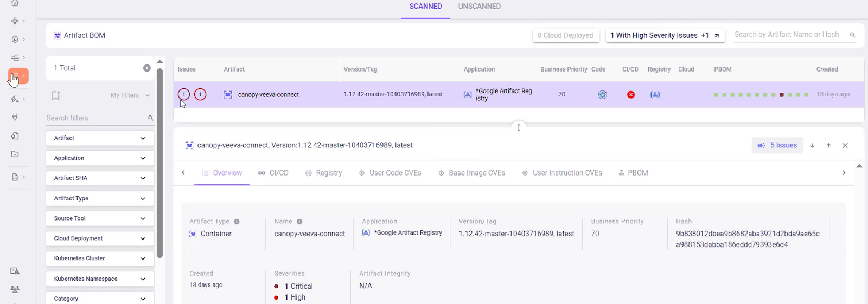Go to next artifact with down arrow
Viewport: 868px width, 304px height.
pos(812,145)
